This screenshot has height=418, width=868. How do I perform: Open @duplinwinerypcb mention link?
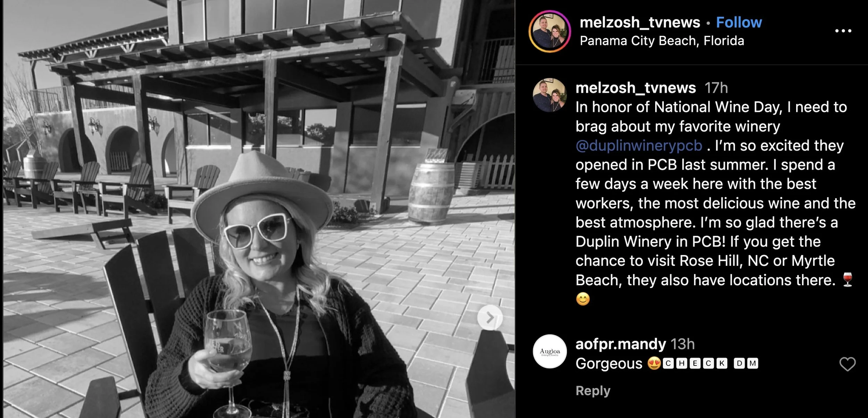pos(639,146)
